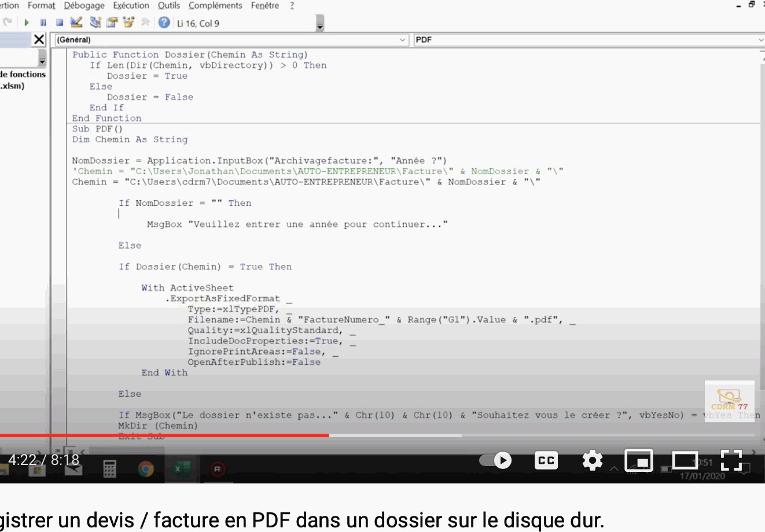The image size is (765, 532).
Task: Open Visual Basic Help with the question-mark icon
Action: [x=164, y=23]
